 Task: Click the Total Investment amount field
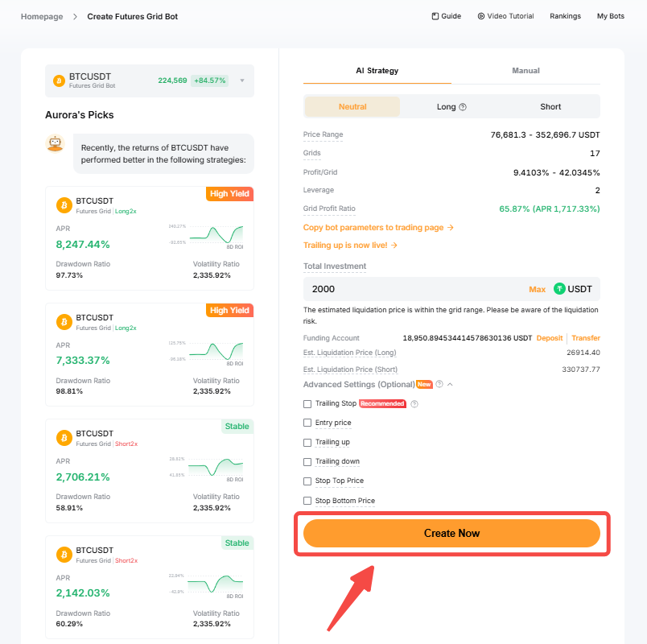[x=410, y=289]
